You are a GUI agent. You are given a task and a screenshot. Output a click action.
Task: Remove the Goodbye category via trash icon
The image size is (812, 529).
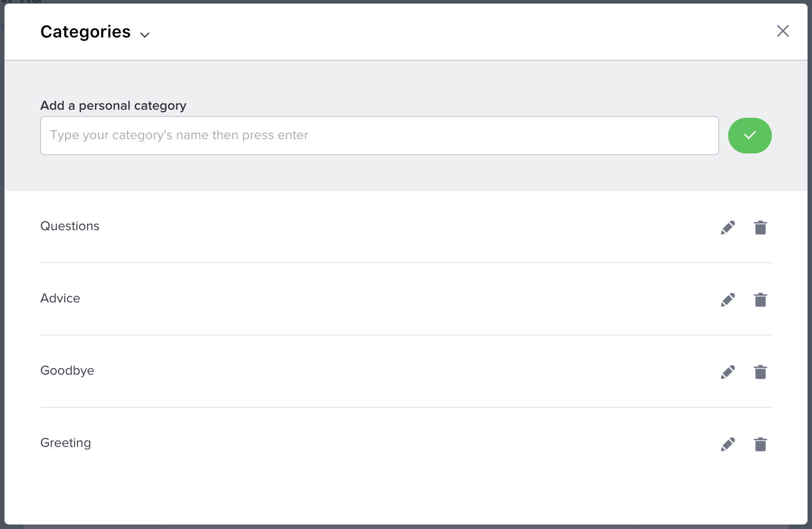point(760,372)
